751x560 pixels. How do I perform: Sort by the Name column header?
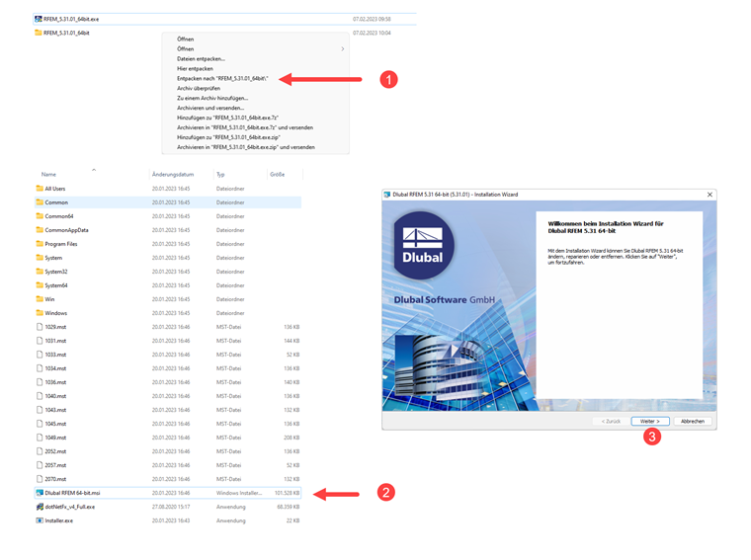48,175
